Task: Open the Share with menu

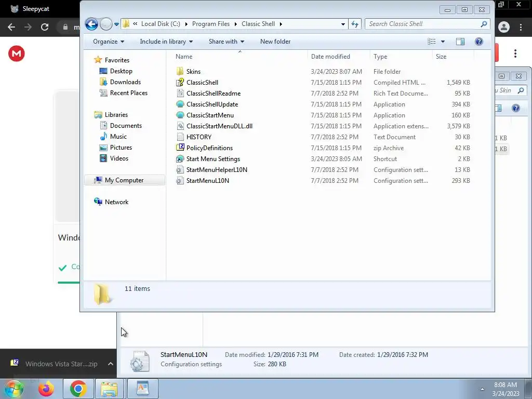Action: coord(227,42)
